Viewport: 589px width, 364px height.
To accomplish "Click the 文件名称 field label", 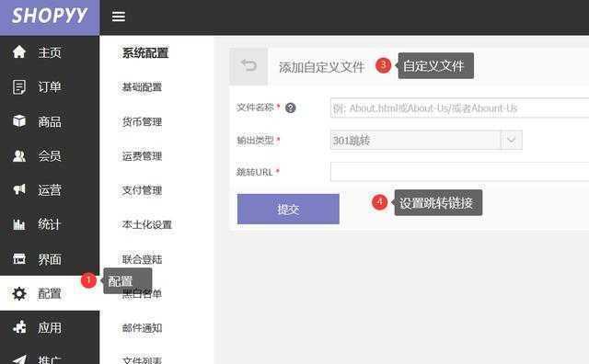I will [255, 107].
